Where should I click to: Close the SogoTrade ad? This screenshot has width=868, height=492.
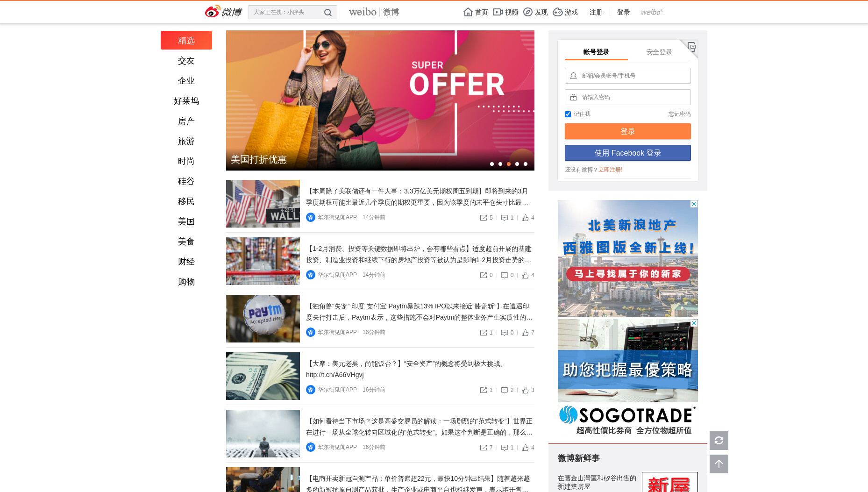(x=694, y=323)
